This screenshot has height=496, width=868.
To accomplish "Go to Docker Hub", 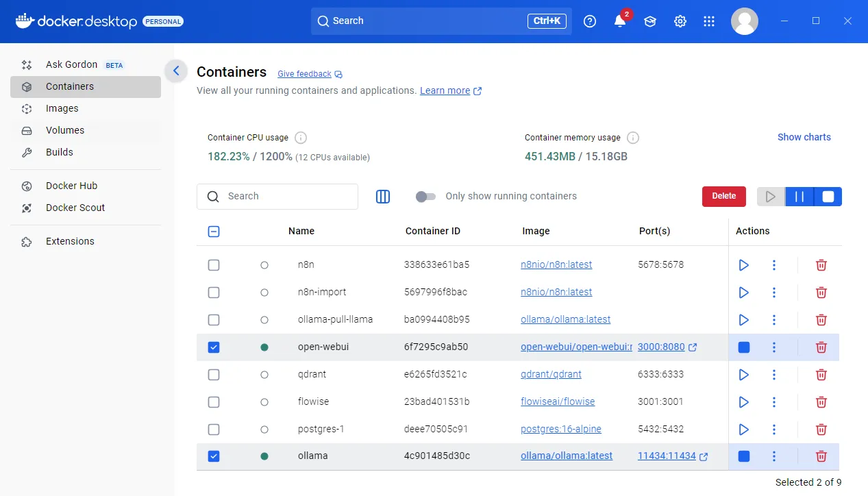I will tap(71, 186).
